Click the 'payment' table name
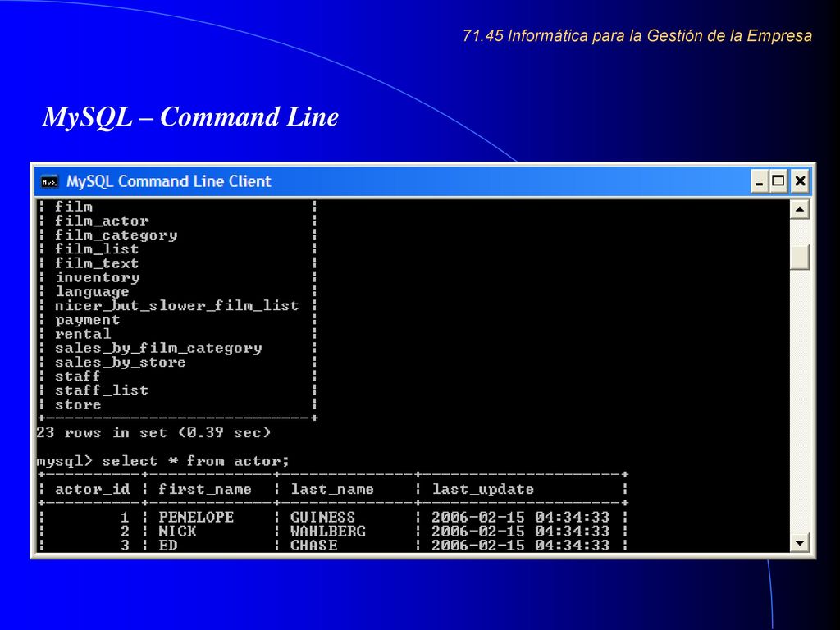The width and height of the screenshot is (840, 630). [x=87, y=320]
